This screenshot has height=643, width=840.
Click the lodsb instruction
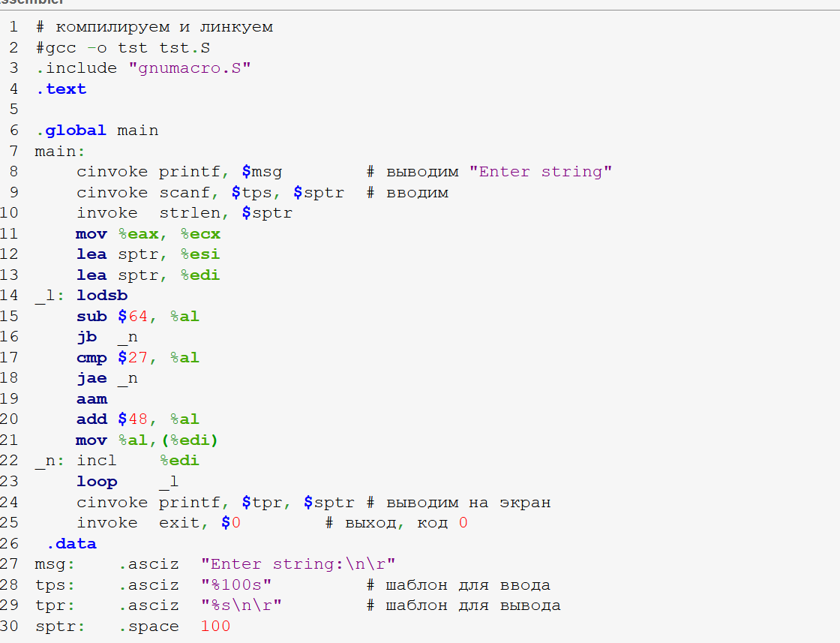(x=102, y=296)
